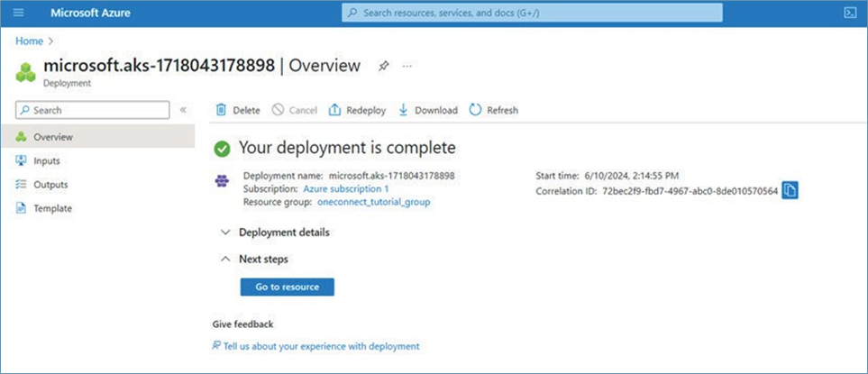The height and width of the screenshot is (374, 868).
Task: Collapse the left sidebar with double chevron
Action: click(x=183, y=110)
